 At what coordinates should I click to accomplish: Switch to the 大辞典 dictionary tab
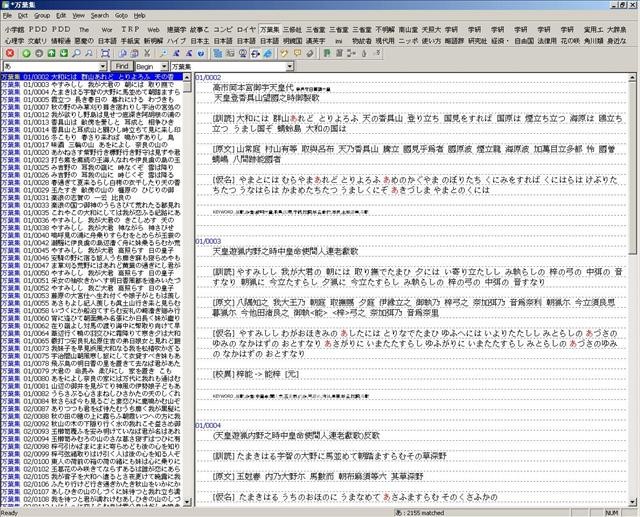pos(617,30)
